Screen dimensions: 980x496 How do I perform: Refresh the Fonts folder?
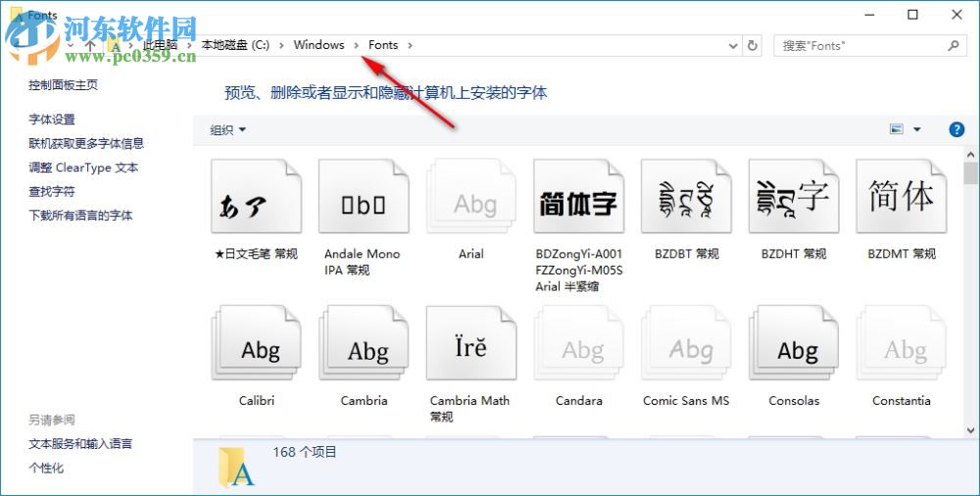tap(753, 46)
